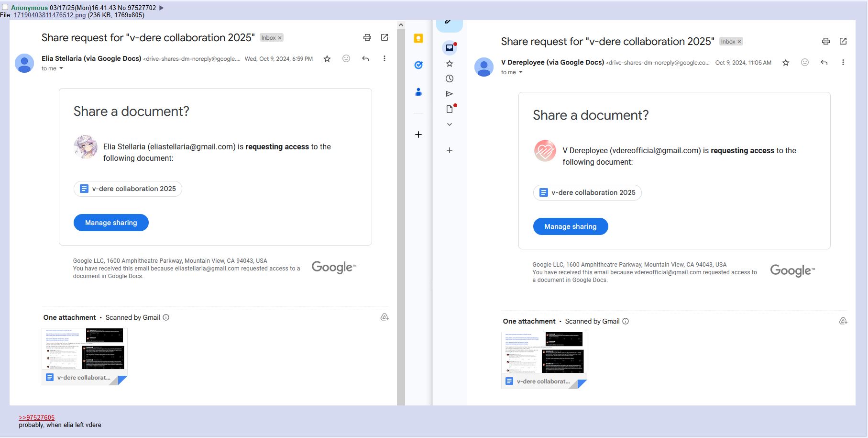Open Elia Stellaria email in new window
The height and width of the screenshot is (438, 868).
pyautogui.click(x=385, y=37)
